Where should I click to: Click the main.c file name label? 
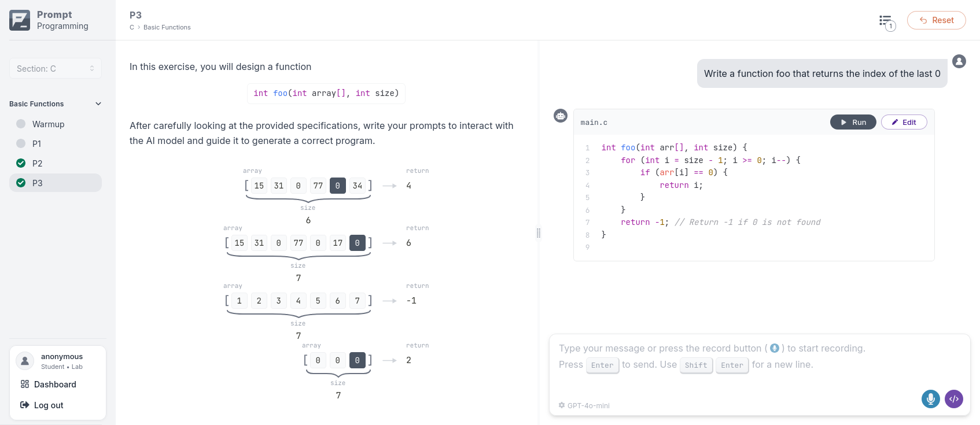[x=594, y=123]
